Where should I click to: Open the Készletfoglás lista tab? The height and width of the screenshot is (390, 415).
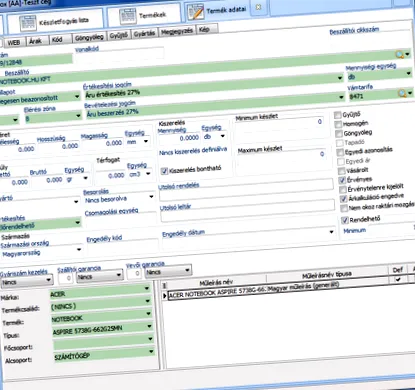coord(55,22)
